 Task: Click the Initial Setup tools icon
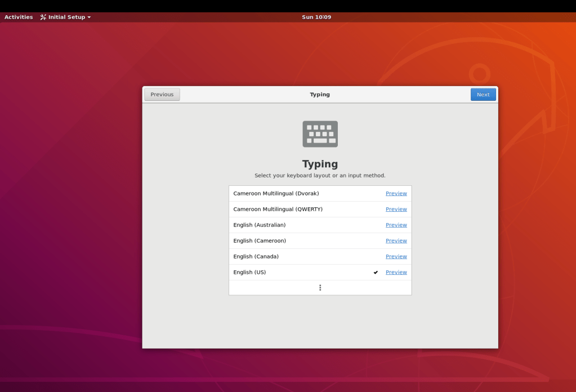pyautogui.click(x=43, y=17)
